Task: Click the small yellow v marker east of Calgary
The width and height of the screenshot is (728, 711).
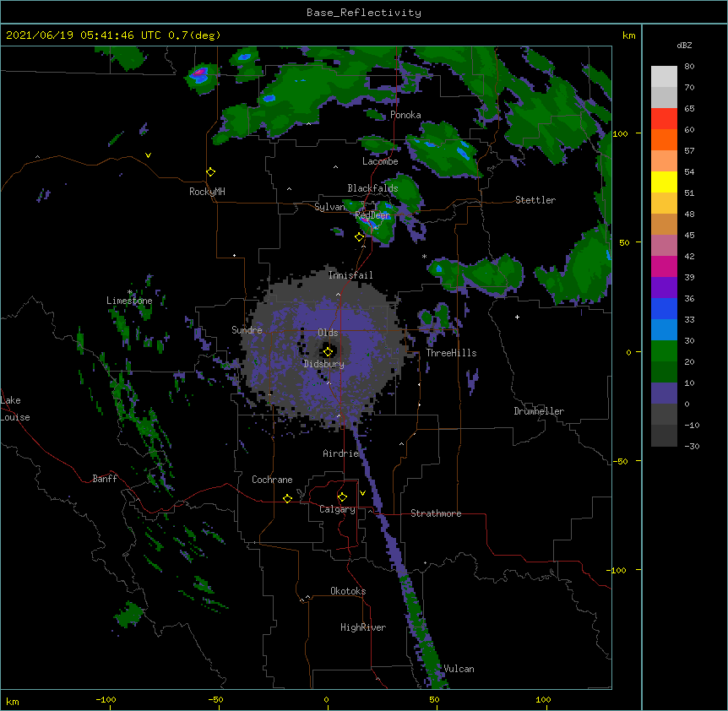Action: click(362, 493)
